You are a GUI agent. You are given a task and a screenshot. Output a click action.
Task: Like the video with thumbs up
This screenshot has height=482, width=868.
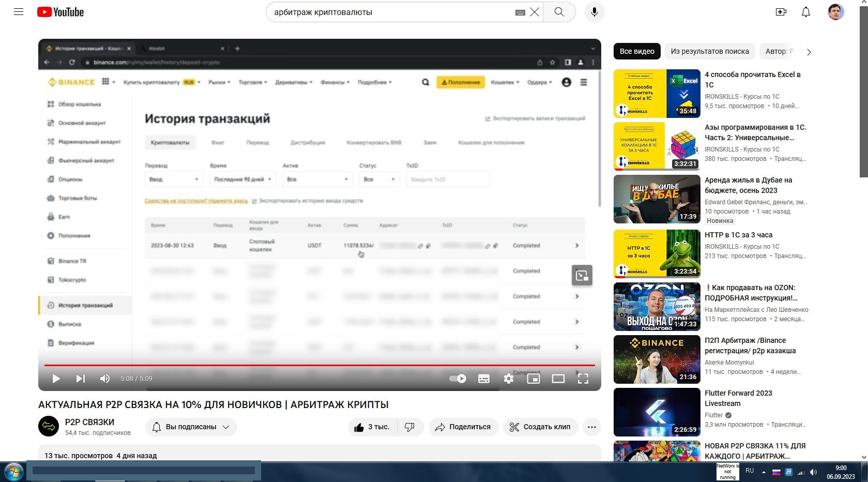point(372,427)
